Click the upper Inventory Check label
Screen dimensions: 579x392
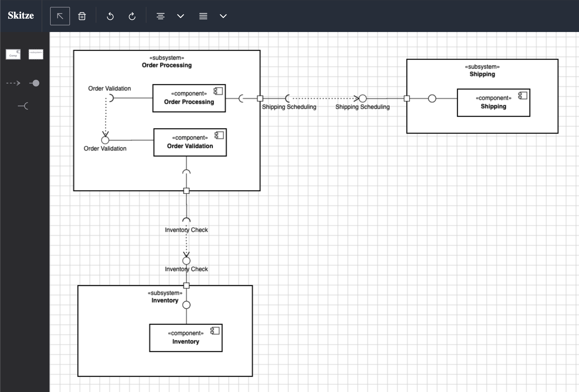[186, 230]
